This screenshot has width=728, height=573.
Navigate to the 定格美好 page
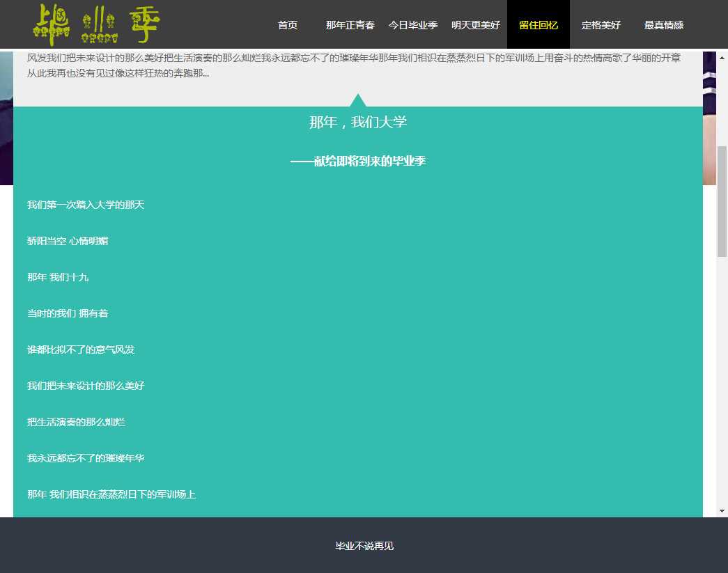tap(601, 25)
